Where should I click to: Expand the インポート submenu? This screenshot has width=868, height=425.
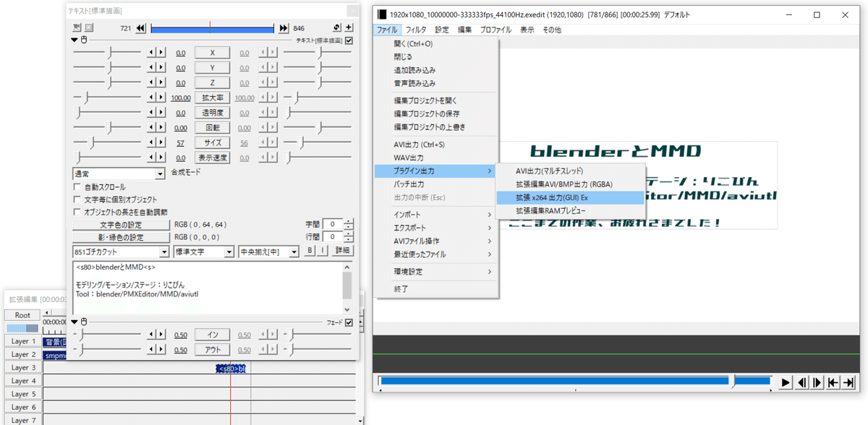click(x=437, y=215)
